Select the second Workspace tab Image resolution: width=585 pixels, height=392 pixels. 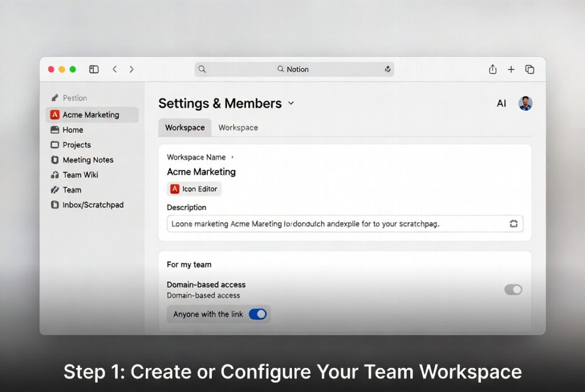[238, 127]
